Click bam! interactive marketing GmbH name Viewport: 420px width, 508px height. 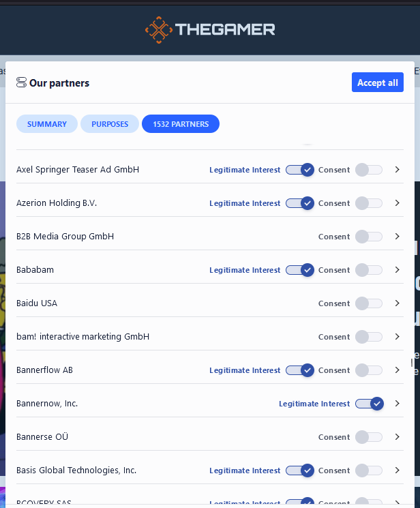tap(83, 337)
